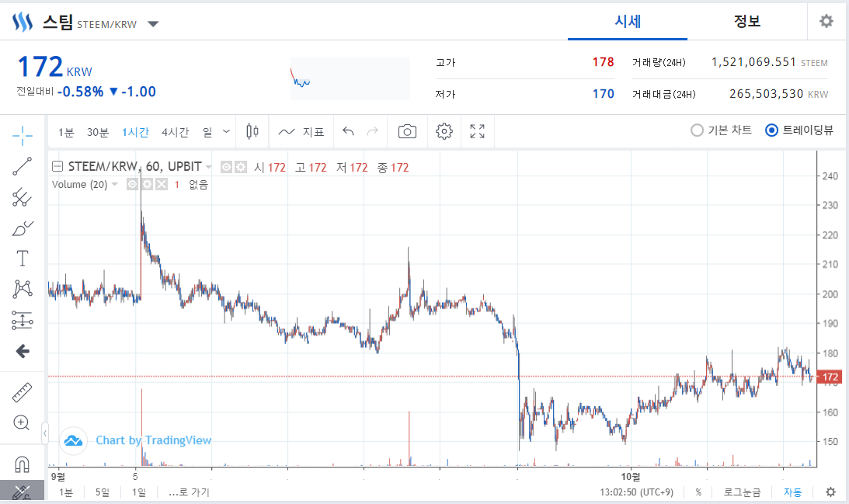Viewport: 849px width, 504px height.
Task: Select the brush drawing tool
Action: coord(23,228)
